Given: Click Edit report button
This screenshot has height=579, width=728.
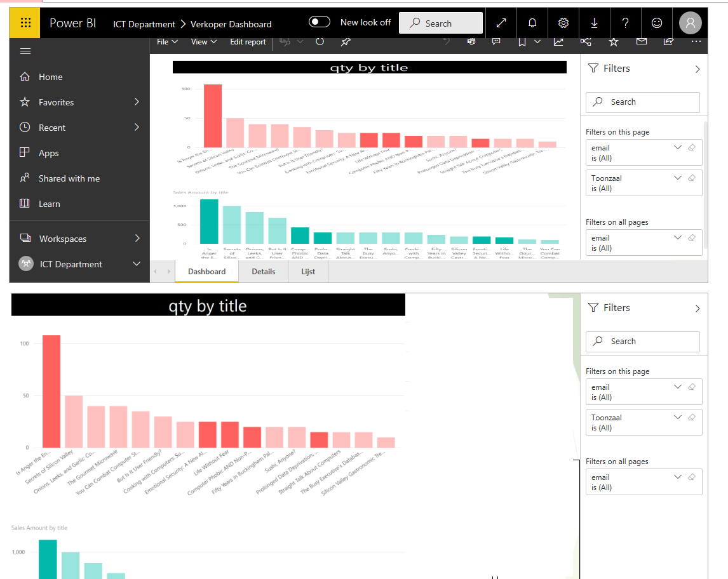Looking at the screenshot, I should pyautogui.click(x=248, y=42).
